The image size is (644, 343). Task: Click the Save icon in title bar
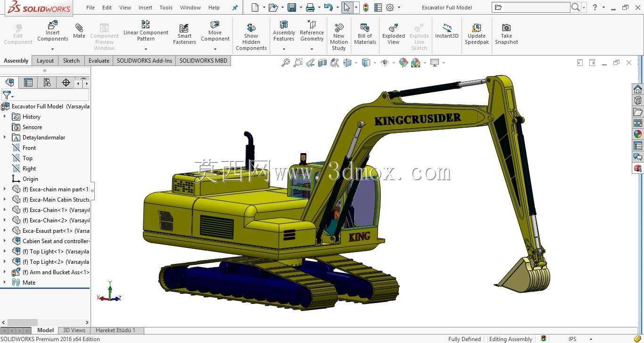[292, 8]
